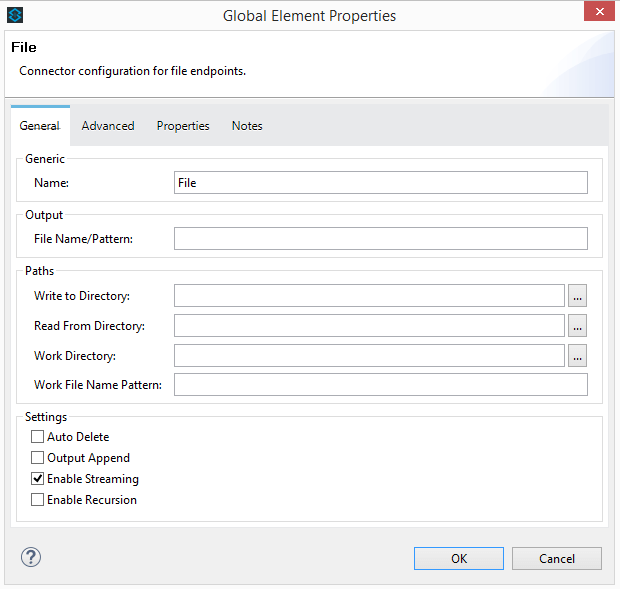
Task: Browse for the Write to Directory path
Action: [x=577, y=296]
